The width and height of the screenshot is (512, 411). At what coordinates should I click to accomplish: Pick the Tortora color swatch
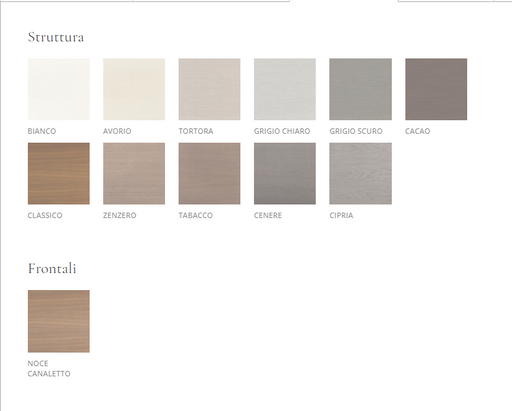pyautogui.click(x=209, y=89)
